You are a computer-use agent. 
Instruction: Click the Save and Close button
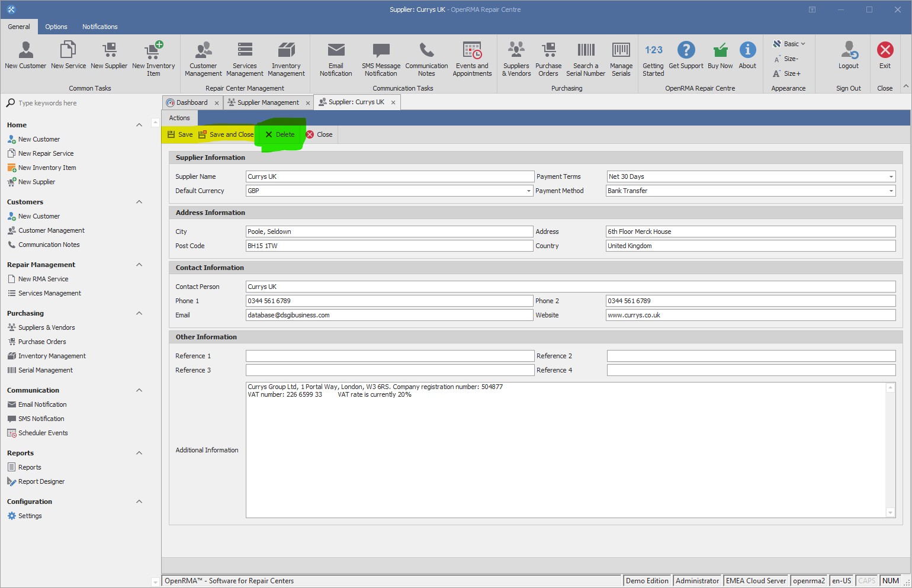(x=226, y=134)
